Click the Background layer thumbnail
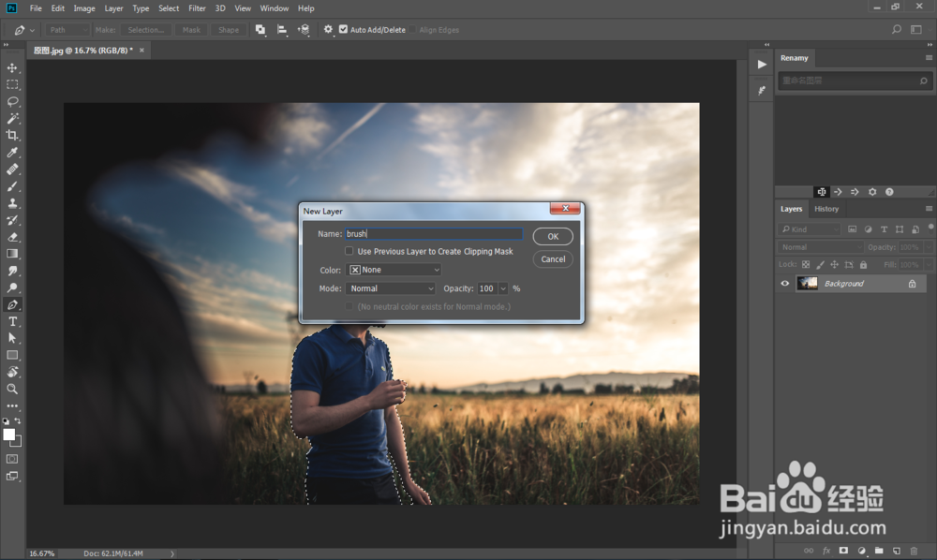The image size is (937, 560). point(808,284)
